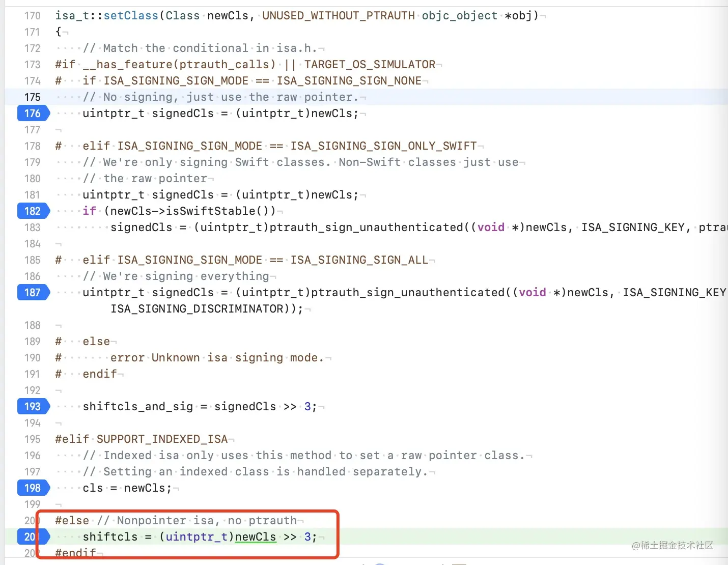Click the comment 'No signing, just use the raw pointer.'

(x=221, y=97)
